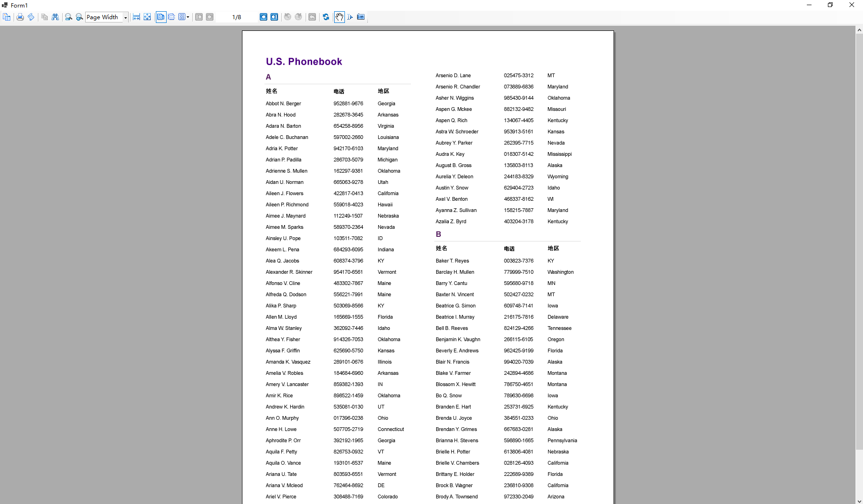Click the name Brody A. Townsend
Viewport: 863px width, 504px height.
(456, 497)
